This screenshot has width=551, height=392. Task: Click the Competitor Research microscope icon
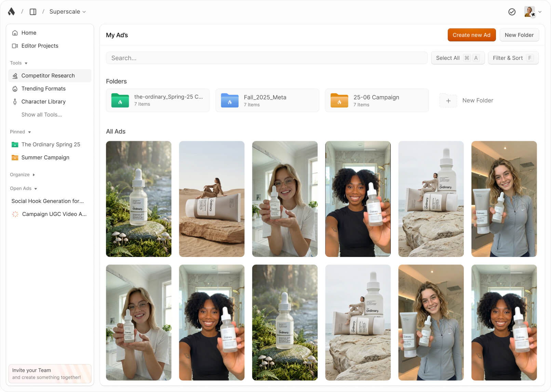[15, 76]
